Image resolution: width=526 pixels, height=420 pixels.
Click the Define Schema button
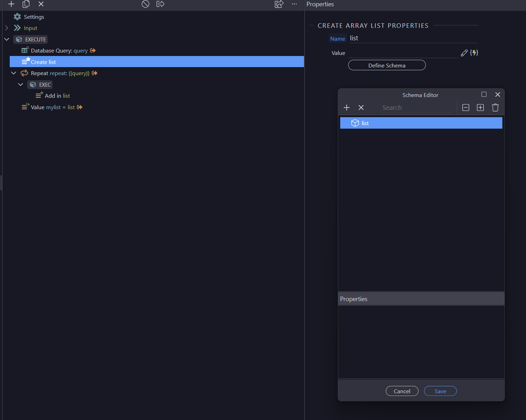(x=387, y=65)
